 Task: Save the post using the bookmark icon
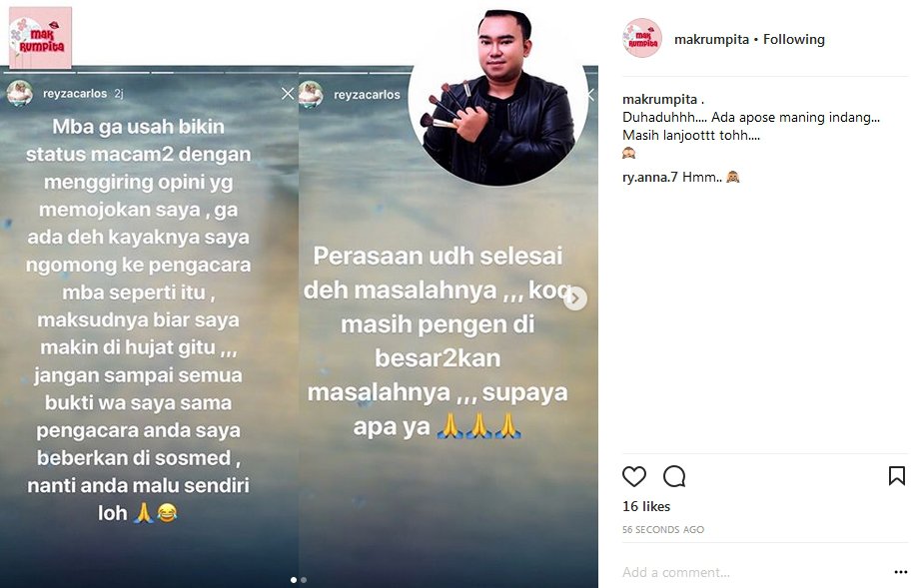896,476
